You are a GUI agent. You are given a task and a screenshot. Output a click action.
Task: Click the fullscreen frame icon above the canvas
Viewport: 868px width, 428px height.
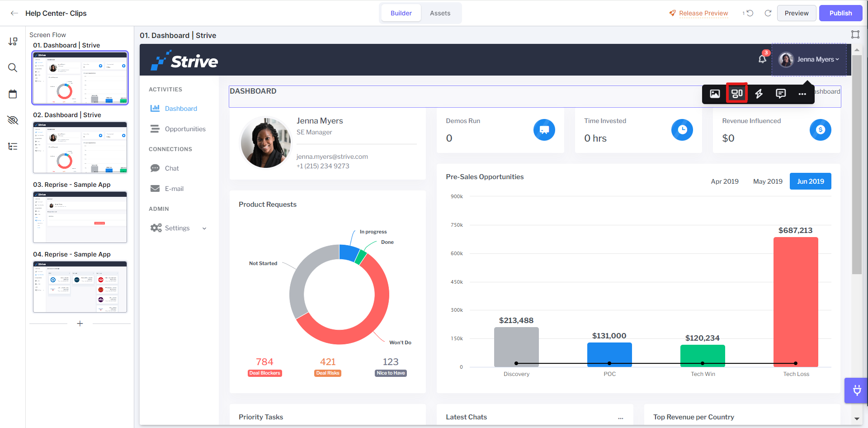click(855, 34)
